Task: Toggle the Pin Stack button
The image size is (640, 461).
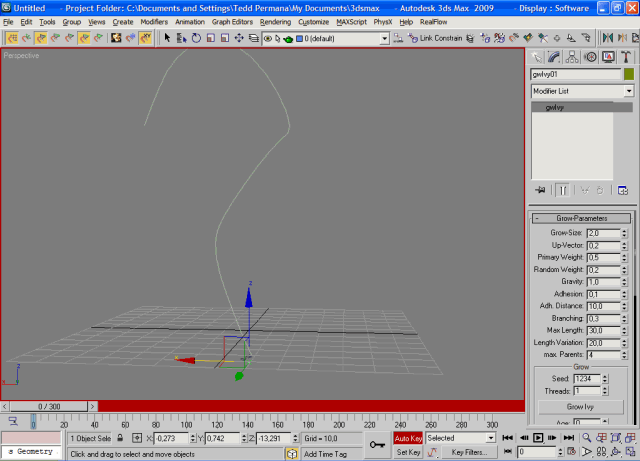Action: tap(540, 190)
